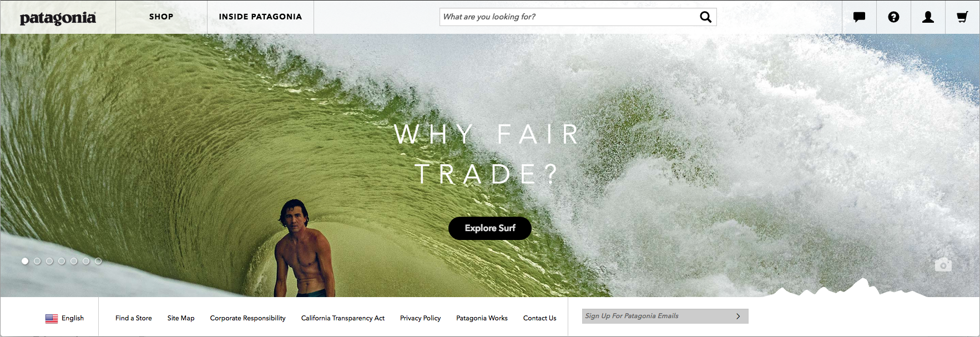Viewport: 980px width, 337px height.
Task: Click the US flag language icon
Action: 52,319
